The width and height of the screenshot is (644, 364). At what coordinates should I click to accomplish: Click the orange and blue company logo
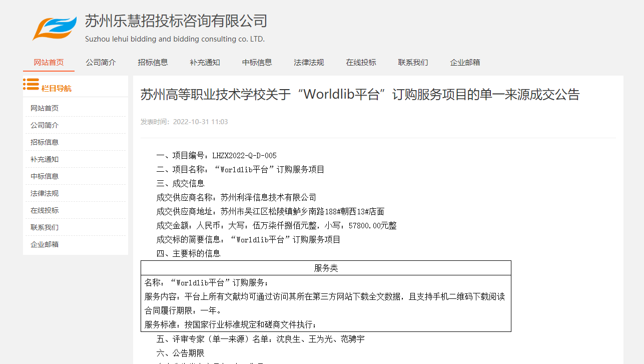55,28
